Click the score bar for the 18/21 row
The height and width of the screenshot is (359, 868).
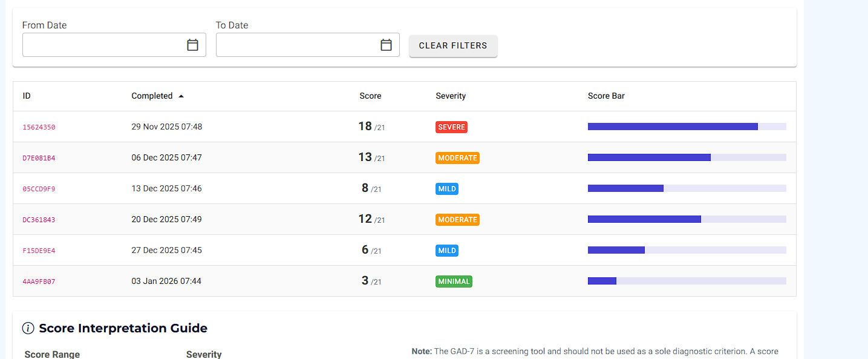pyautogui.click(x=687, y=127)
